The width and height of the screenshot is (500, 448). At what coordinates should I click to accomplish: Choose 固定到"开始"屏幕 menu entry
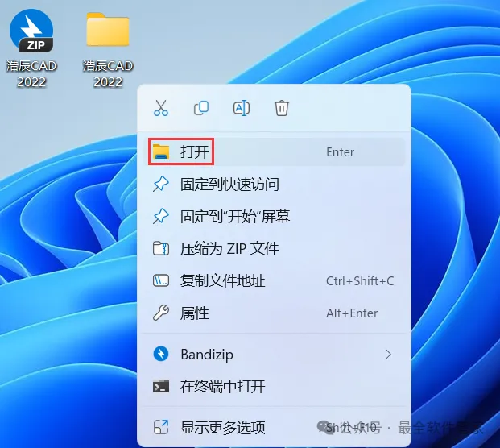click(x=275, y=216)
